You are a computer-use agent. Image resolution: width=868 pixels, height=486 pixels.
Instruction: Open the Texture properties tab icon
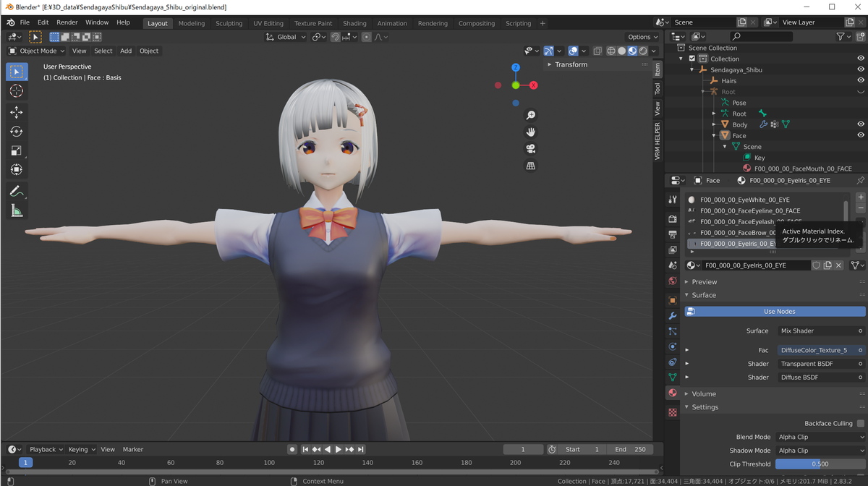tap(673, 412)
